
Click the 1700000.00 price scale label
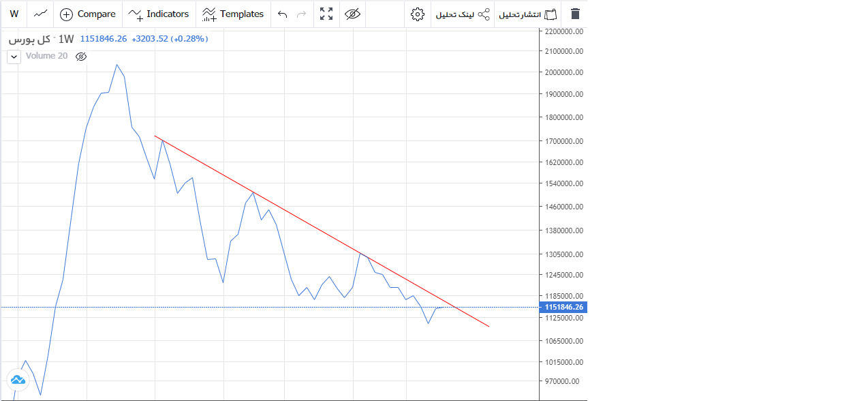[x=563, y=141]
